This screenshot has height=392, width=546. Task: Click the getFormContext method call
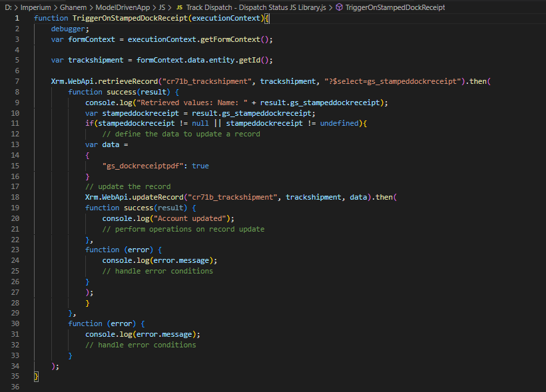(234, 39)
